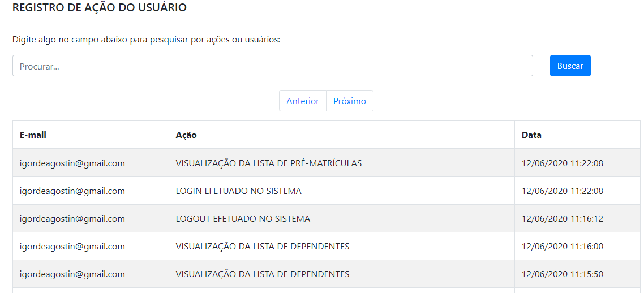
Task: Click the Ação column header
Action: point(186,135)
